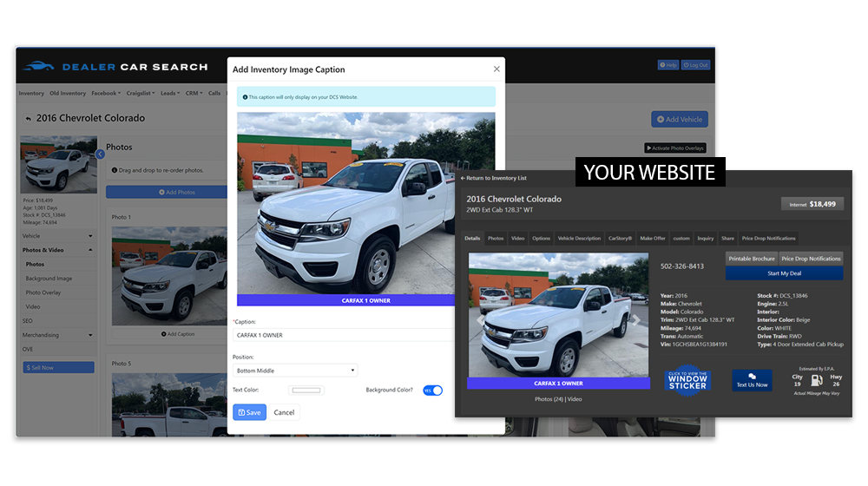Image resolution: width=868 pixels, height=486 pixels.
Task: Switch to Price Drop Notifications tab
Action: pyautogui.click(x=768, y=239)
